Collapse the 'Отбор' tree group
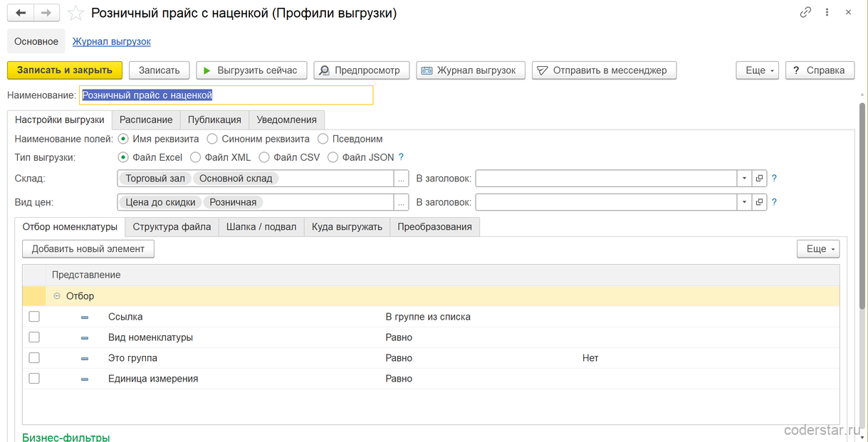 57,296
